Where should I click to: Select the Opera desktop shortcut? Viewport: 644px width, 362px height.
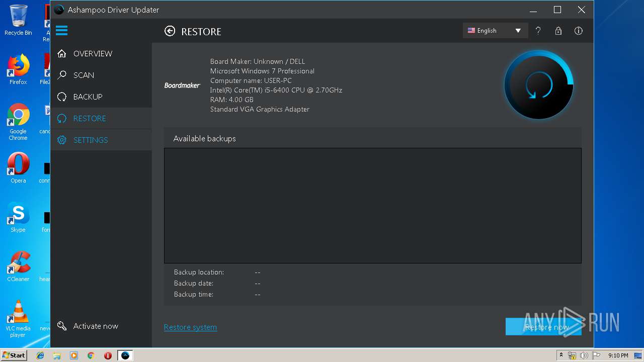(18, 168)
